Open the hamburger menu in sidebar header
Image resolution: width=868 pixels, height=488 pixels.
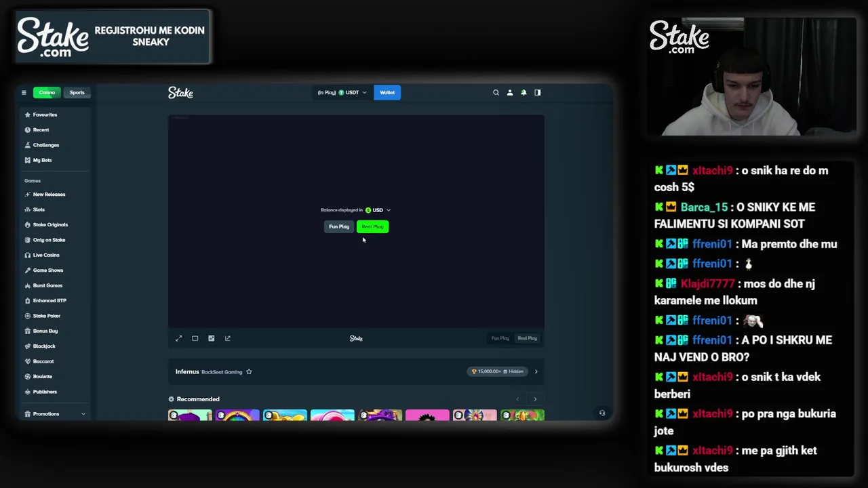[x=24, y=93]
